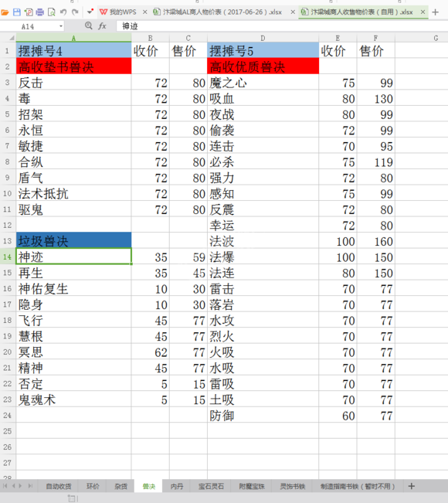448x503 pixels.
Task: Click the Open folder icon
Action: coord(5,12)
